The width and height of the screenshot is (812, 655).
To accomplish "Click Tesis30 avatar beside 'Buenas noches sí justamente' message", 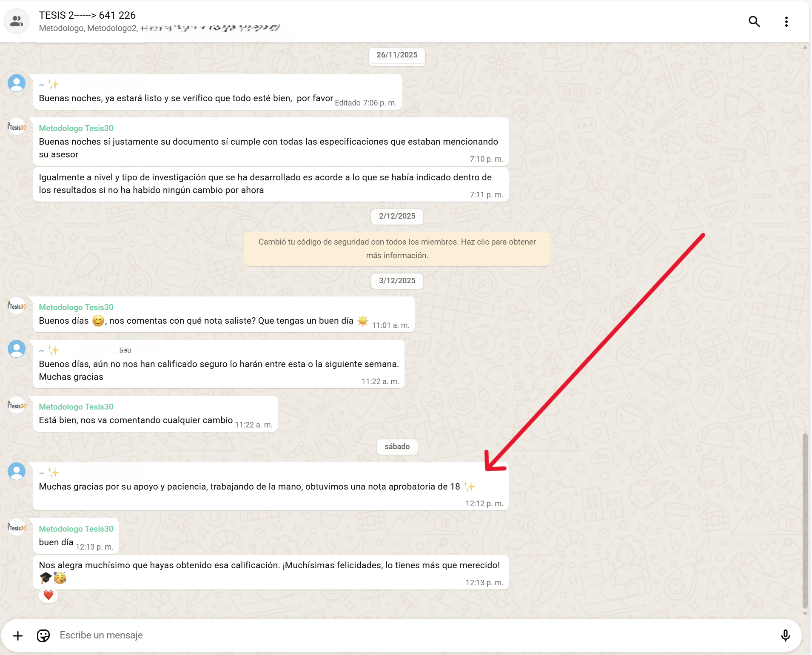I will [17, 127].
